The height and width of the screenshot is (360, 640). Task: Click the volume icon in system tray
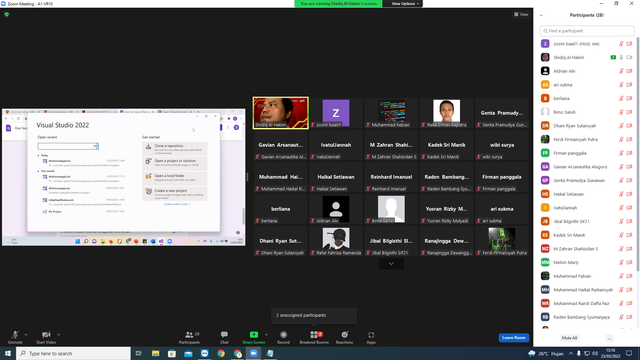[595, 353]
